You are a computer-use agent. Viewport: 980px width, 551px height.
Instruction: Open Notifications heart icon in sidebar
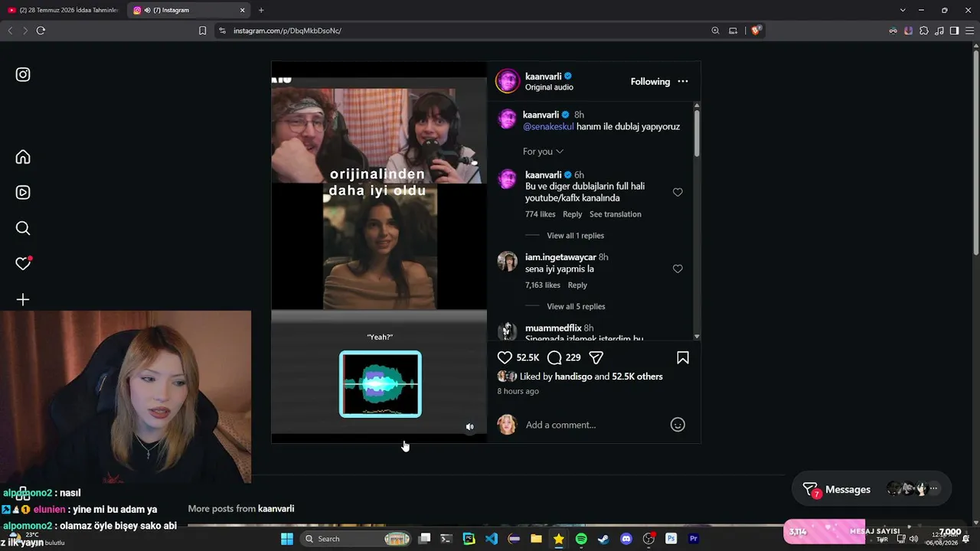point(23,263)
